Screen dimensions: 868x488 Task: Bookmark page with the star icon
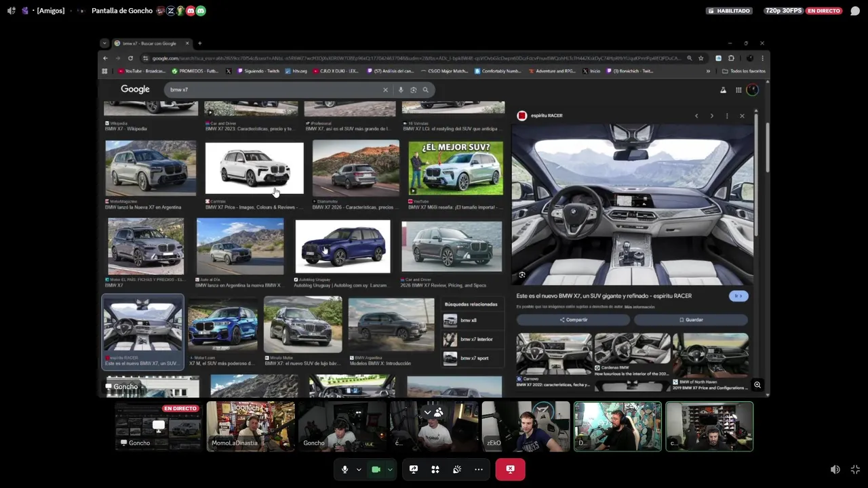point(701,58)
